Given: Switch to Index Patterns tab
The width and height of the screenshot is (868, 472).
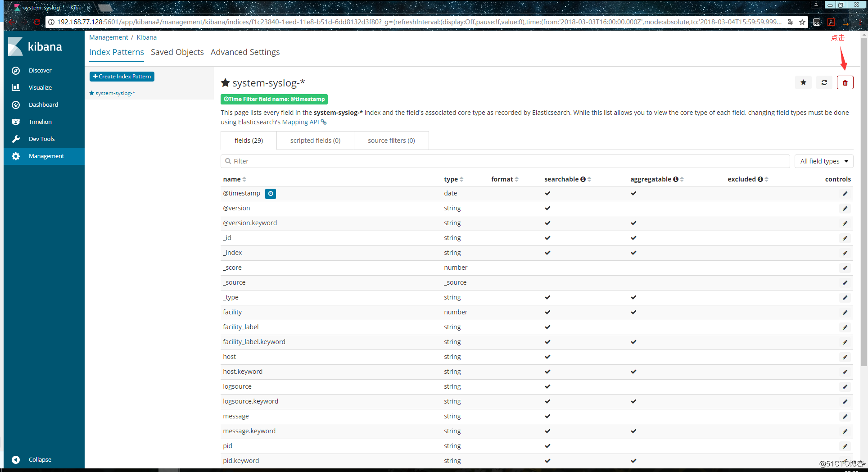Looking at the screenshot, I should (x=117, y=52).
